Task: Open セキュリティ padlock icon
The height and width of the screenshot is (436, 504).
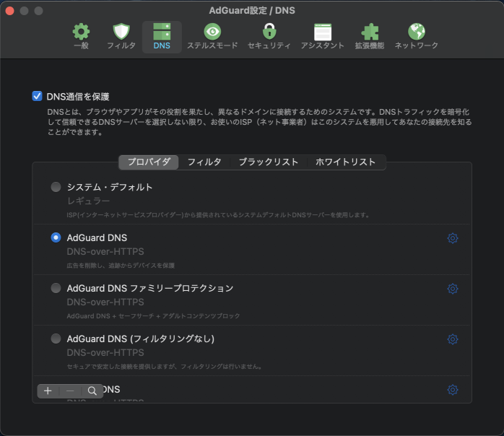Action: tap(269, 31)
